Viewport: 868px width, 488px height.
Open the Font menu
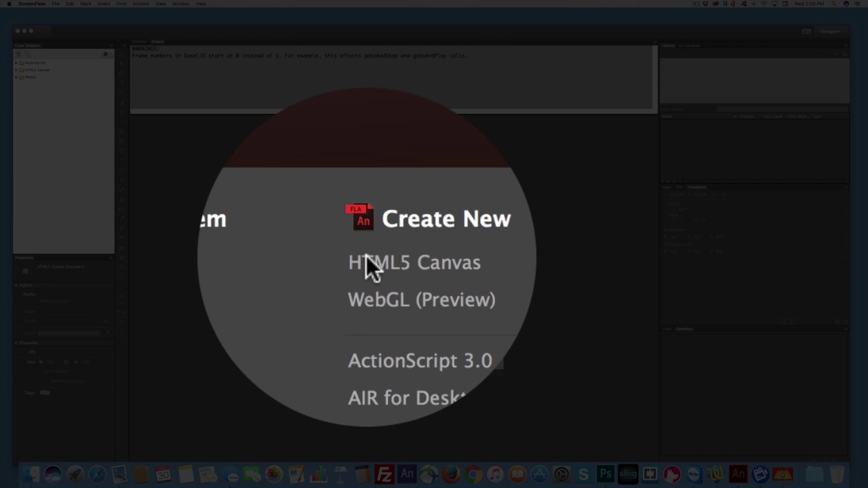[x=121, y=3]
